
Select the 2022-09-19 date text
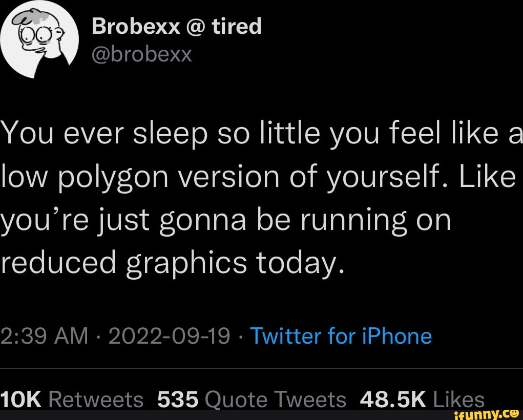click(x=169, y=337)
